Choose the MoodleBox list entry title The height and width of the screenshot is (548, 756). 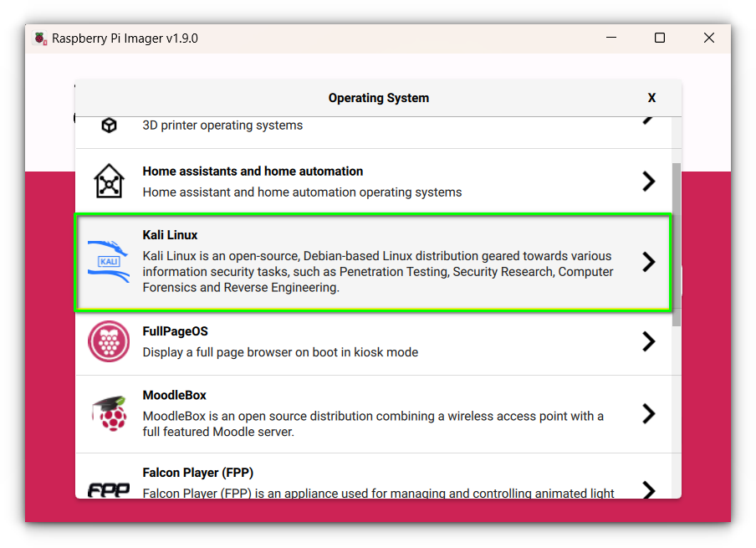(174, 395)
